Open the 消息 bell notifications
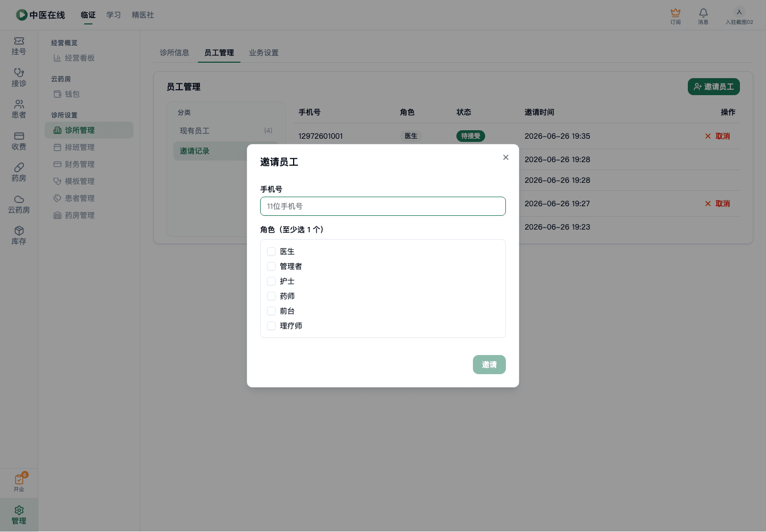This screenshot has width=766, height=532. pos(703,16)
